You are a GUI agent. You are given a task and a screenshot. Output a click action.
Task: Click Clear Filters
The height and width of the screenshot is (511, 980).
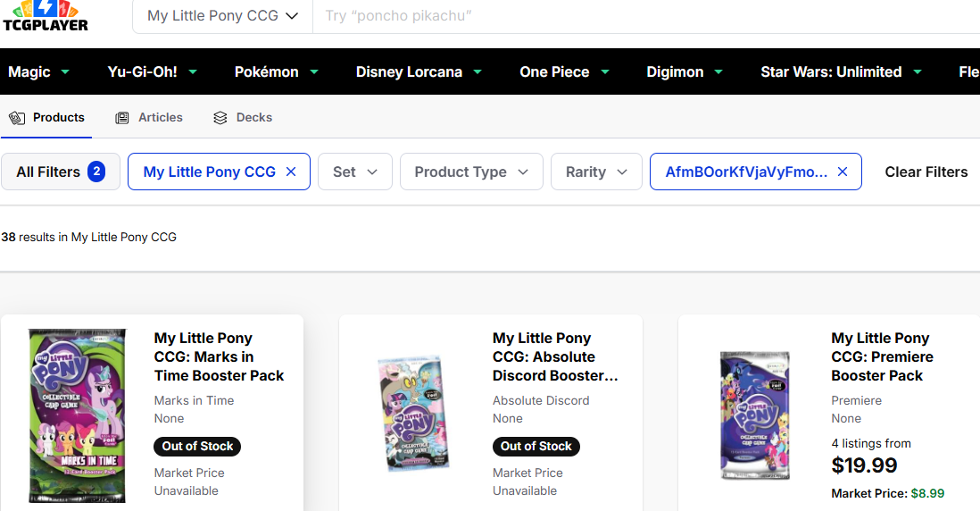(x=926, y=172)
